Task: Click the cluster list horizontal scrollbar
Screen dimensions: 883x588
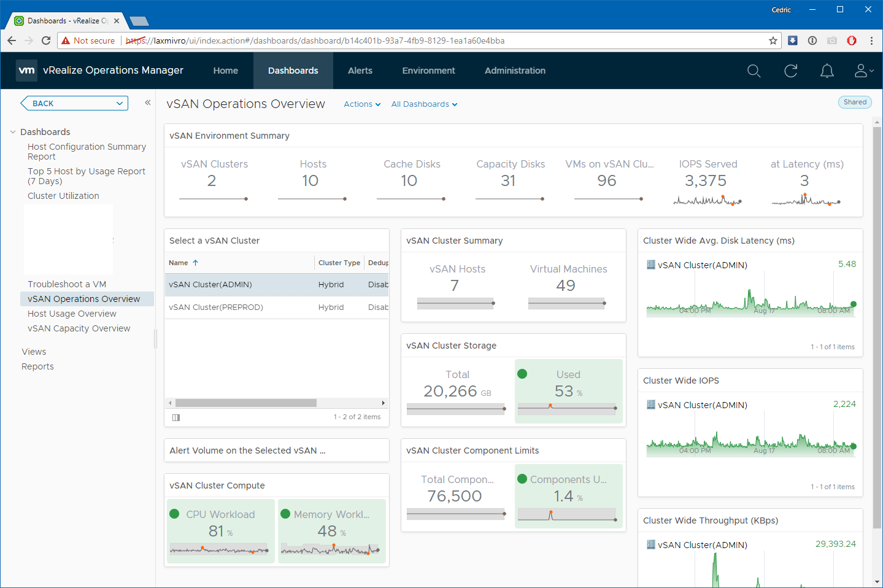Action: click(x=245, y=403)
